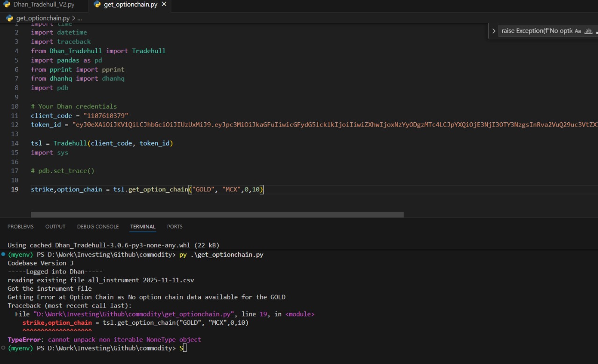Click find input containing raise Exception text
The height and width of the screenshot is (364, 598).
click(x=536, y=31)
